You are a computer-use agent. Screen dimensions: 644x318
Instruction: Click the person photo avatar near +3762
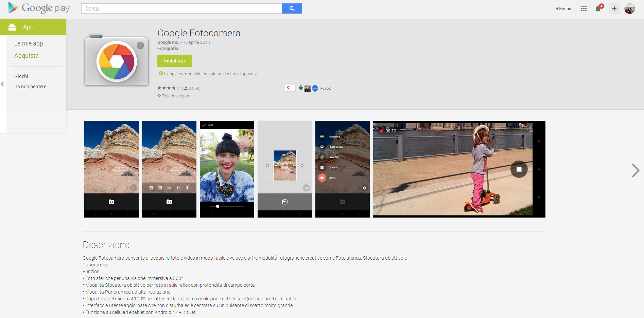pos(308,88)
